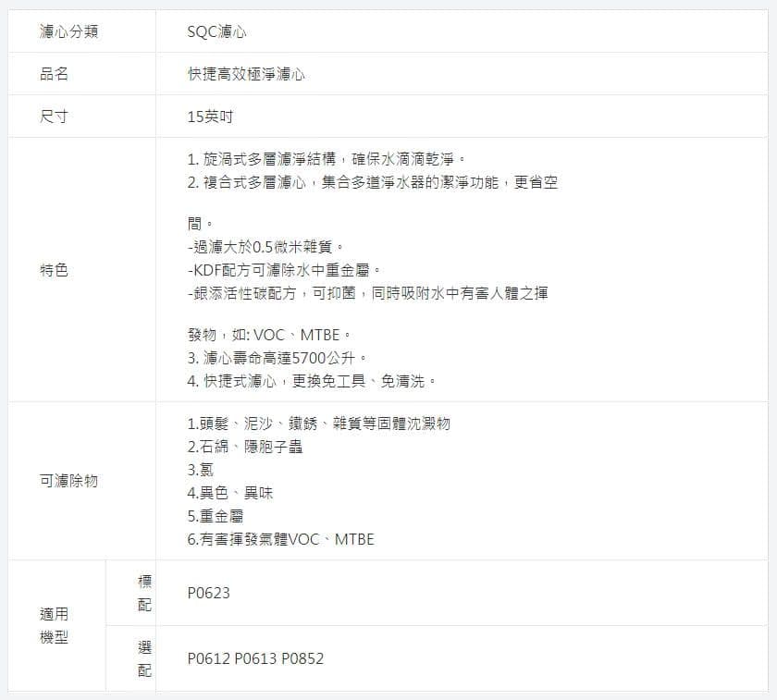Open standard model P0623

(208, 593)
